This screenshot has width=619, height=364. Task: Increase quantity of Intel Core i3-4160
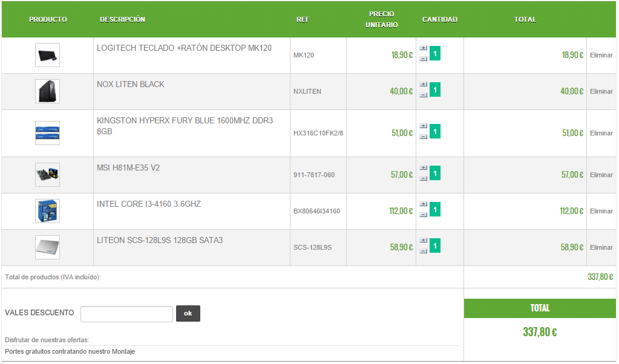pos(423,204)
